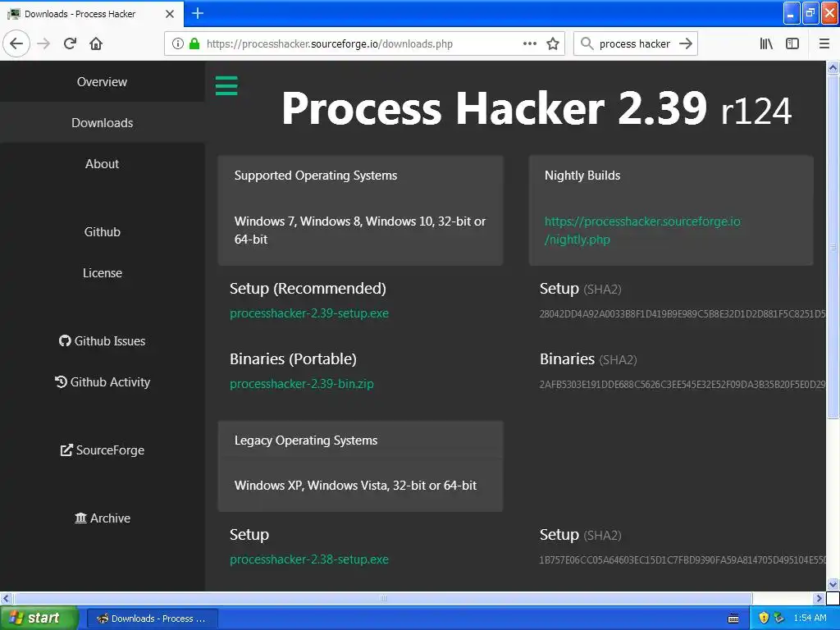Click the 'Supported Operating Systems' card title
This screenshot has height=630, width=840.
click(x=316, y=176)
